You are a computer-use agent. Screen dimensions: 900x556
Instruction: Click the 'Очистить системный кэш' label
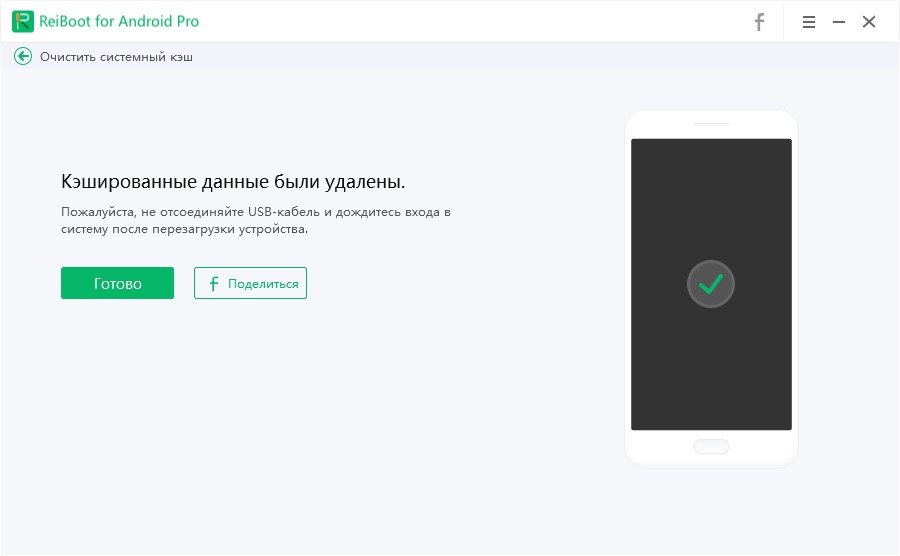[x=117, y=57]
